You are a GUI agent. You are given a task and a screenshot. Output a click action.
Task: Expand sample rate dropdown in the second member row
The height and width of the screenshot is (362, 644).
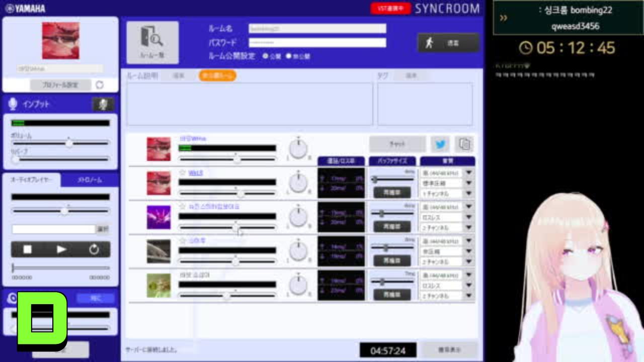[469, 172]
